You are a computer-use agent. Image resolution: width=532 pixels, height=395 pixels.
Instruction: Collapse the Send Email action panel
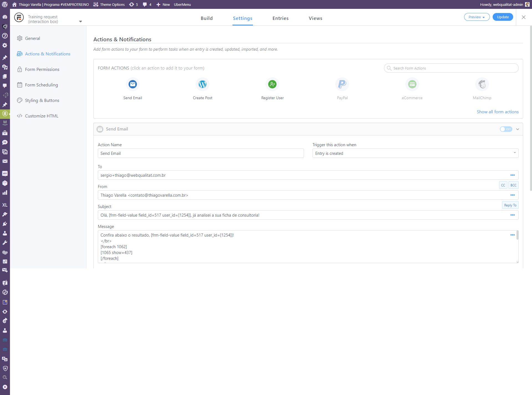(518, 129)
